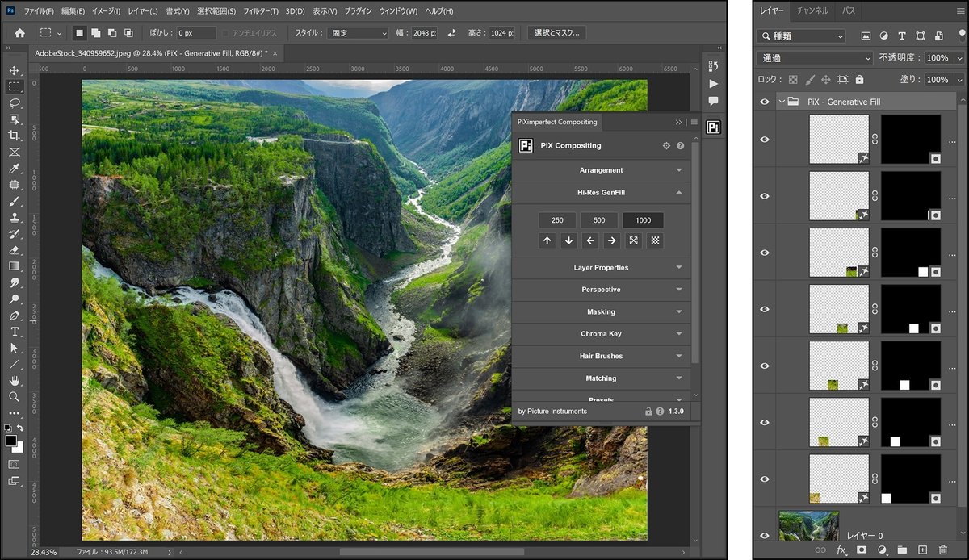This screenshot has width=969, height=560.
Task: Select the Eyedropper tool
Action: pyautogui.click(x=15, y=169)
